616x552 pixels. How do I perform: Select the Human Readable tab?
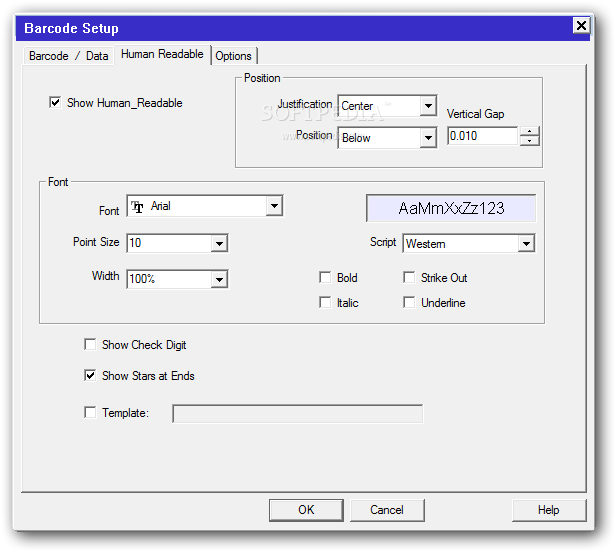point(162,54)
